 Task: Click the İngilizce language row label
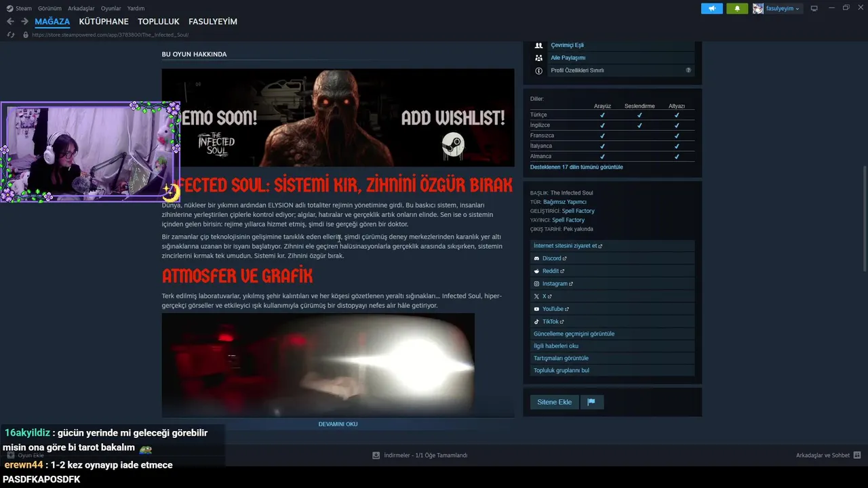click(540, 125)
